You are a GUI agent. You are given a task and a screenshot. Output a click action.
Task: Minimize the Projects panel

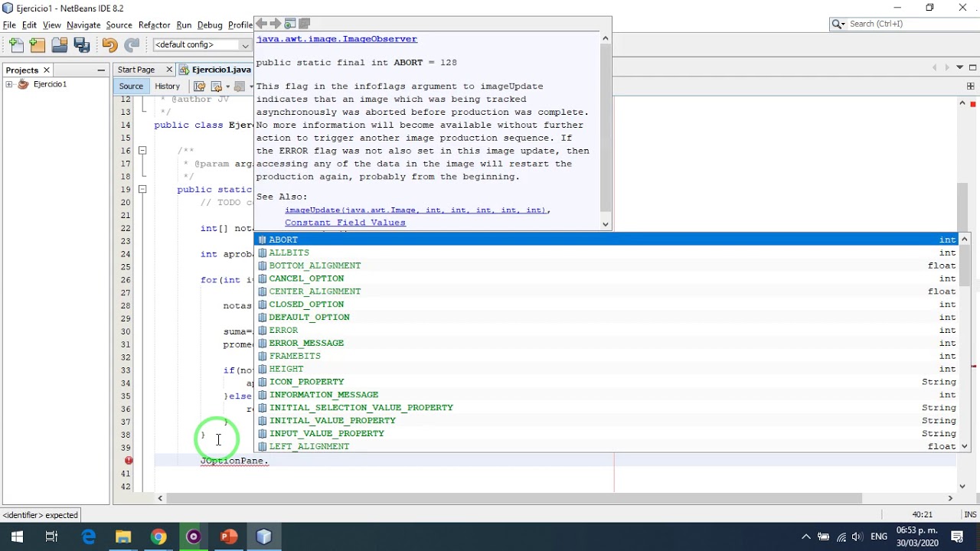pyautogui.click(x=101, y=70)
